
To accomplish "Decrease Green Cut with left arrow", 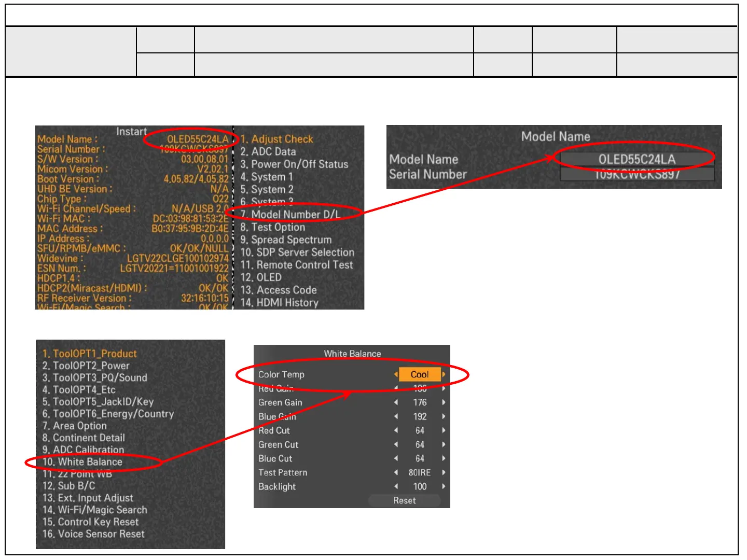I will [396, 444].
